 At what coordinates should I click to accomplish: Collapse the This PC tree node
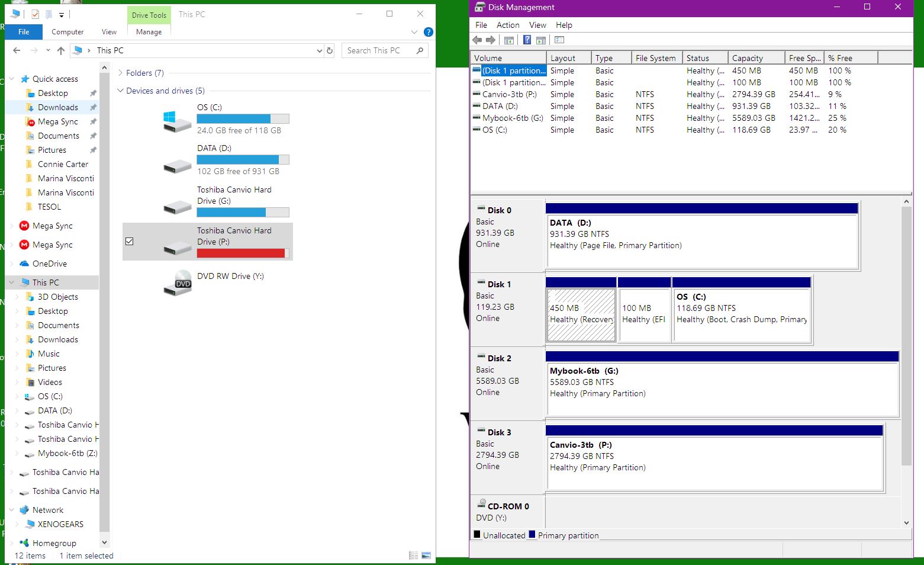[x=11, y=282]
